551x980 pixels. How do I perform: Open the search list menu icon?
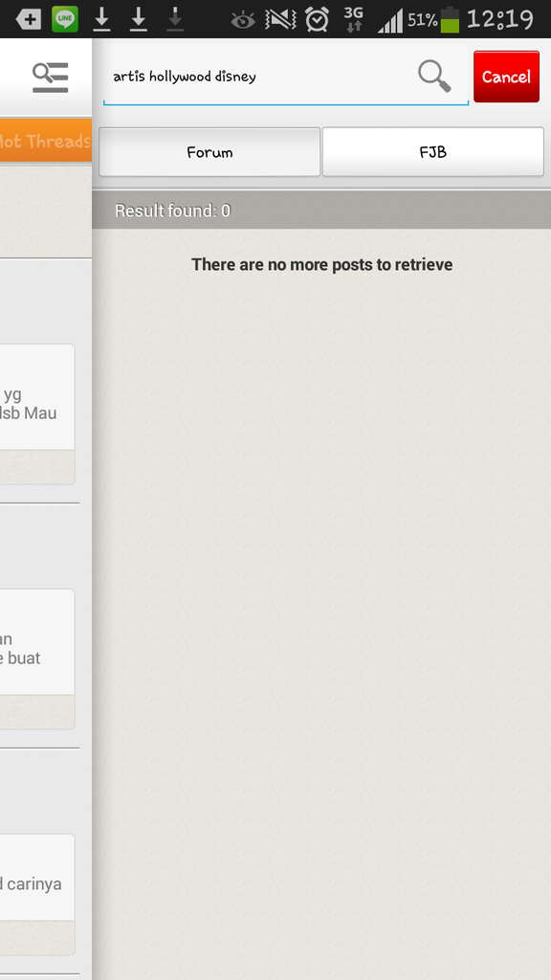(x=50, y=78)
